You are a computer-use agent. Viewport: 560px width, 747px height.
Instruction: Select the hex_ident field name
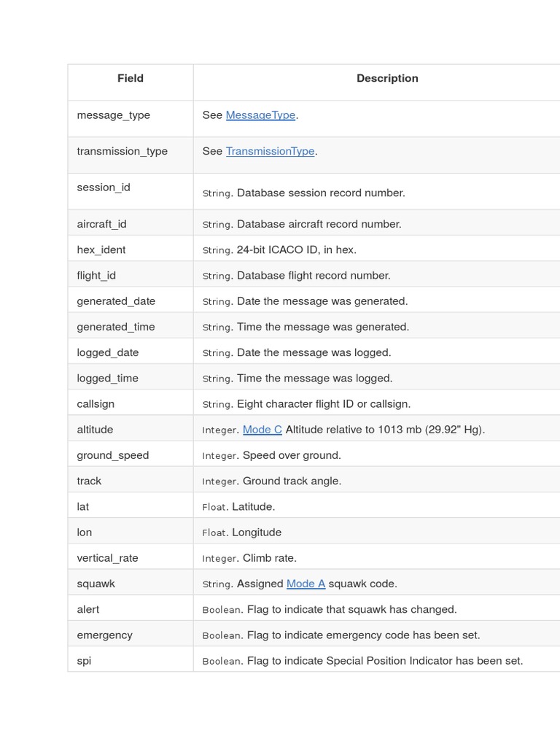coord(101,249)
